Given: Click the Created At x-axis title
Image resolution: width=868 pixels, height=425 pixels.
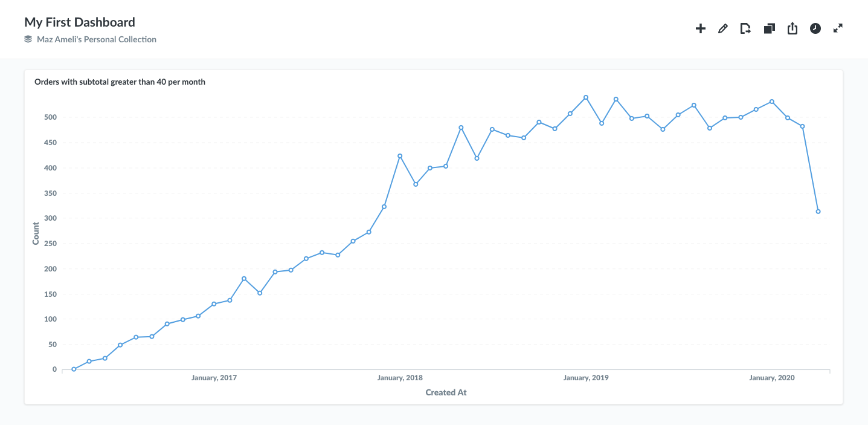Looking at the screenshot, I should [446, 392].
